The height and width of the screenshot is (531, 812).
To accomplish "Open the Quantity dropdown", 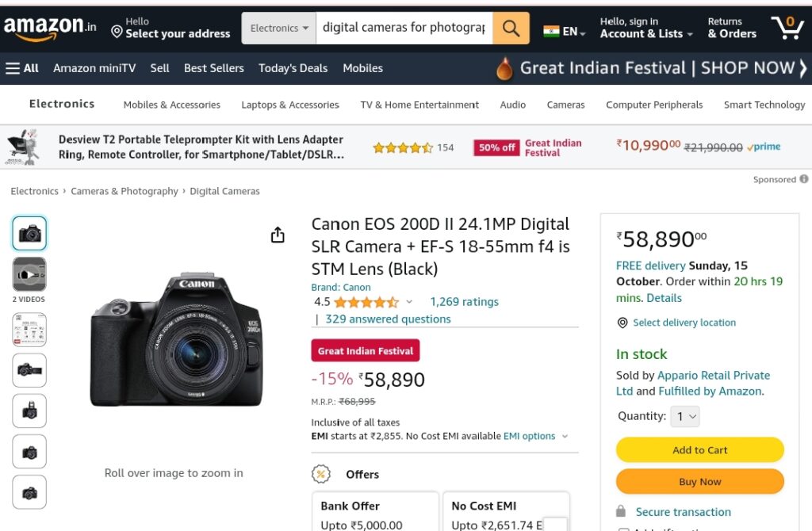I will [x=685, y=417].
